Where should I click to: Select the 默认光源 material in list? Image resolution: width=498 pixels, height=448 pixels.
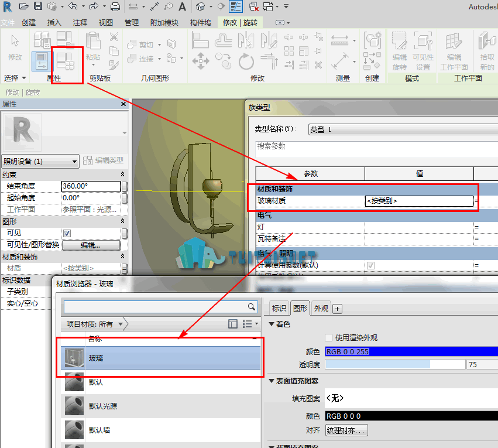161,406
